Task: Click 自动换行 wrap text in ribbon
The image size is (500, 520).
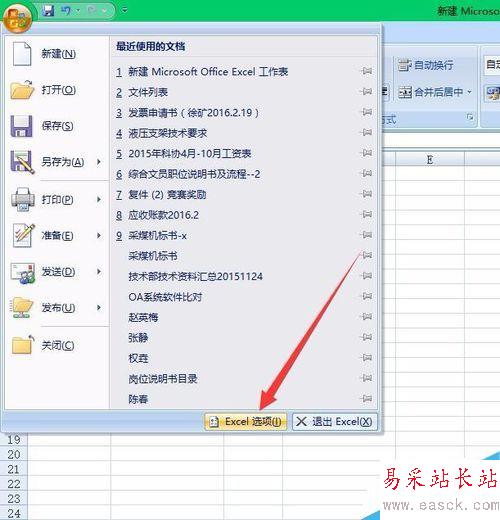Action: 426,65
